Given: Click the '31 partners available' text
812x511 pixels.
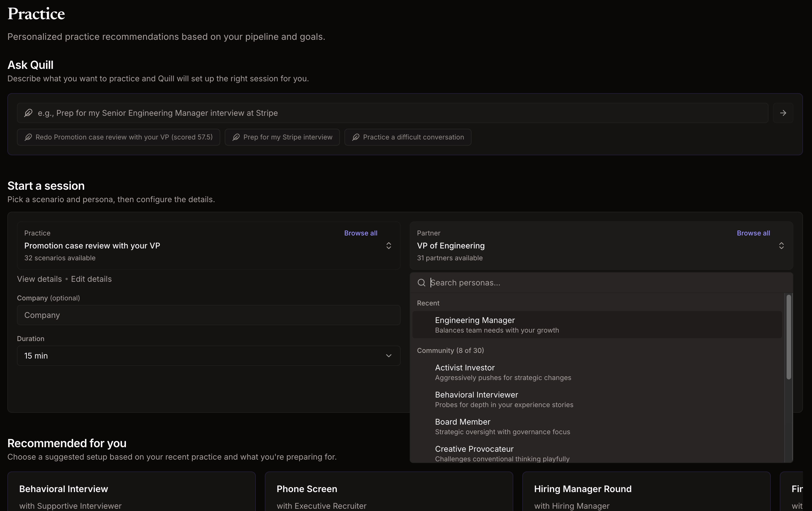Looking at the screenshot, I should (449, 258).
